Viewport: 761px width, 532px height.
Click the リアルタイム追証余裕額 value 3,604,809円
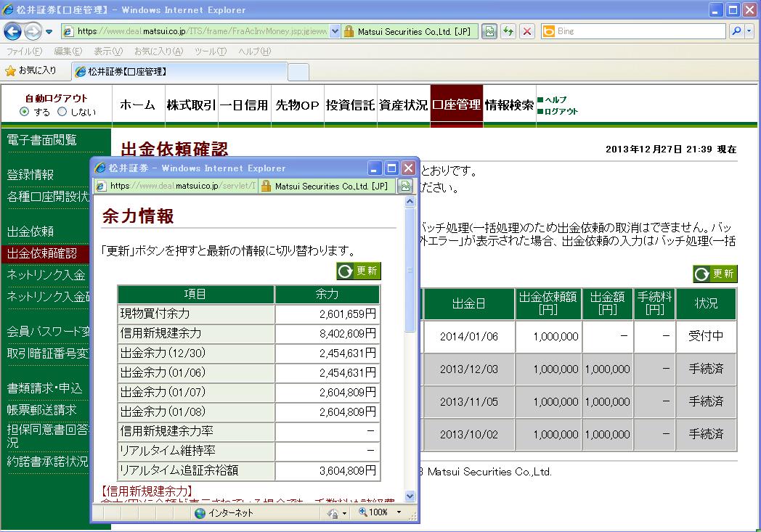(x=348, y=470)
